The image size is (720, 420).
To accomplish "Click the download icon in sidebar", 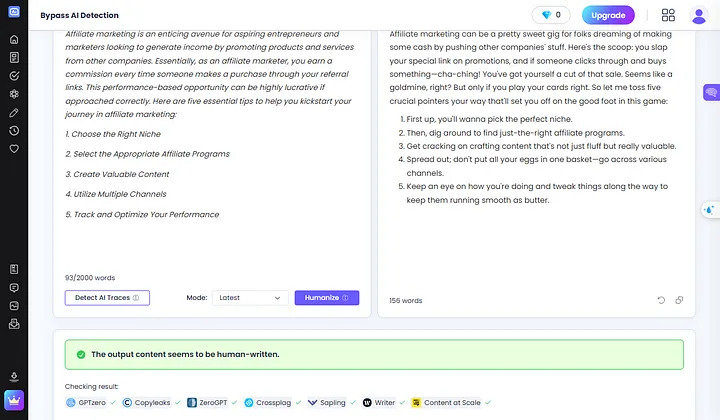I will click(14, 377).
